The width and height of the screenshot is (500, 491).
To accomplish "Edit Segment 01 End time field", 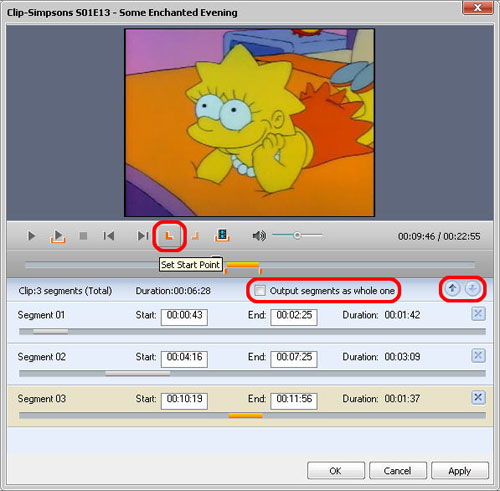I will (294, 317).
